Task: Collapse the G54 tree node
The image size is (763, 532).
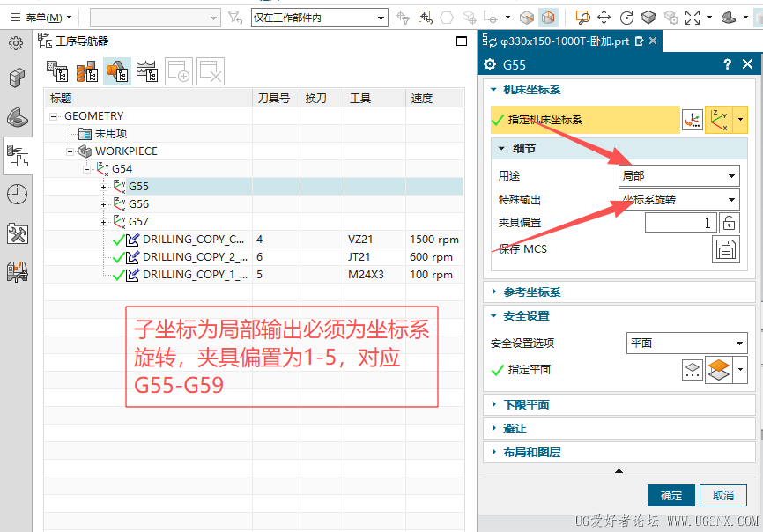Action: click(86, 170)
